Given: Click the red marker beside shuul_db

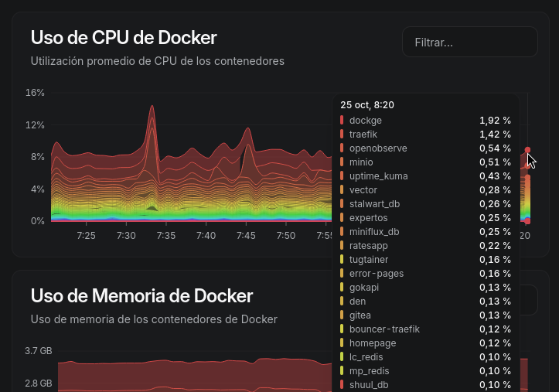Looking at the screenshot, I should click(x=342, y=385).
